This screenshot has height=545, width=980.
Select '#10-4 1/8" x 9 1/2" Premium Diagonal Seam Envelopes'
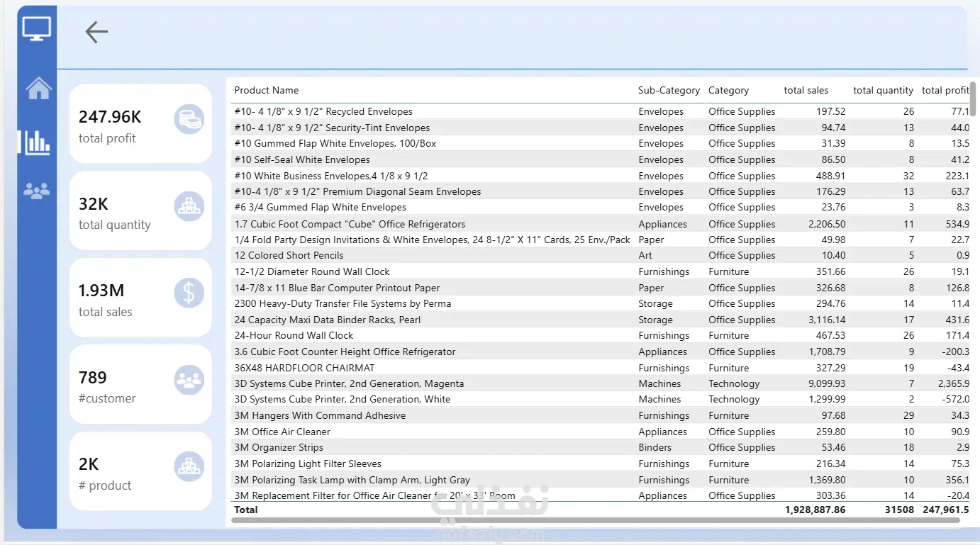601,191
